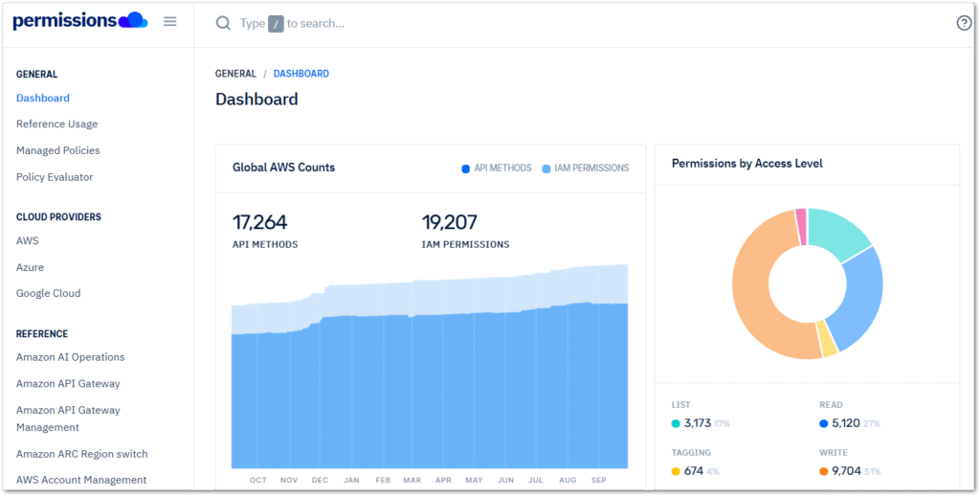Select Policy Evaluator in sidebar
The image size is (980, 496).
click(x=55, y=177)
